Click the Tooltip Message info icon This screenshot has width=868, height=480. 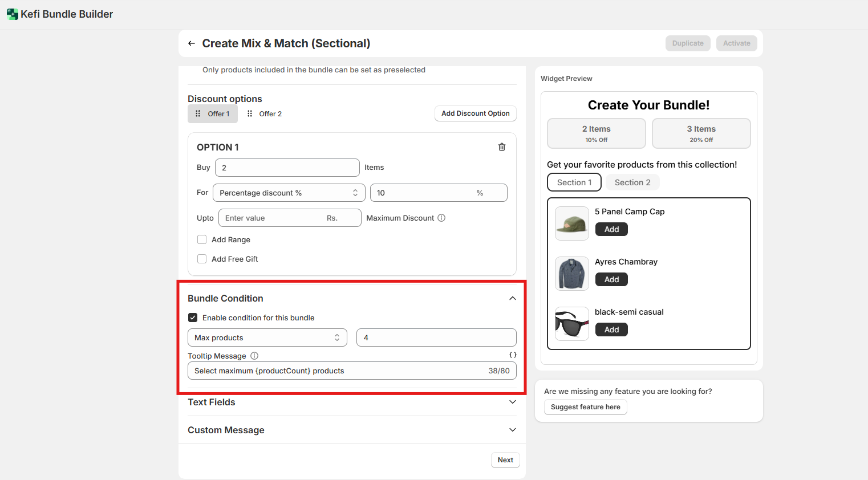coord(254,356)
